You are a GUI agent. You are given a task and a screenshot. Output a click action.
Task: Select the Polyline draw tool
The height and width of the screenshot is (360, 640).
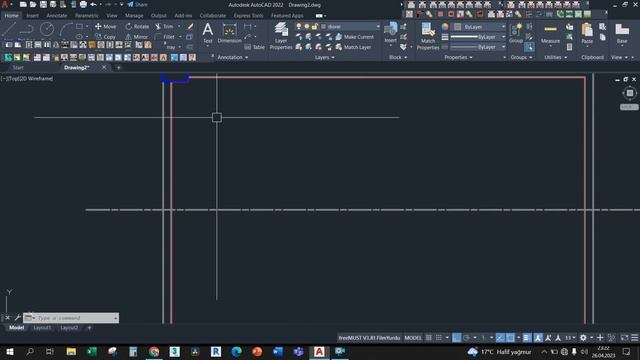[27, 29]
